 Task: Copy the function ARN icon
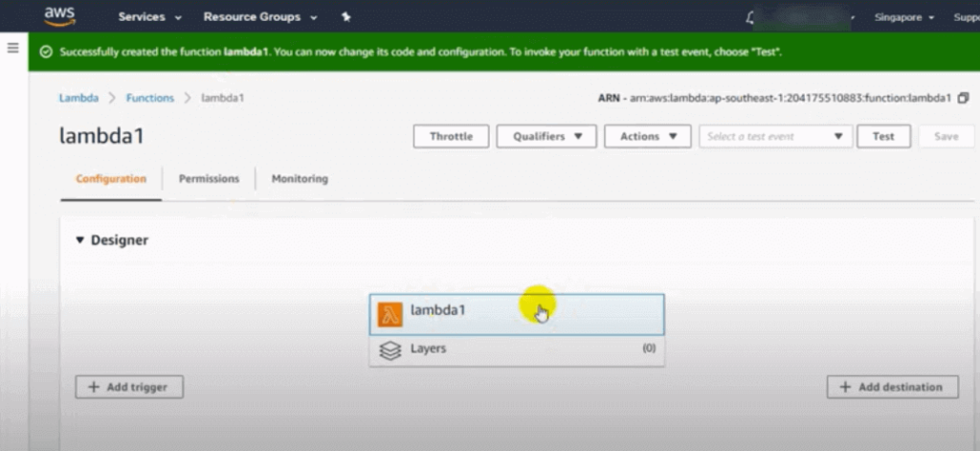tap(963, 99)
